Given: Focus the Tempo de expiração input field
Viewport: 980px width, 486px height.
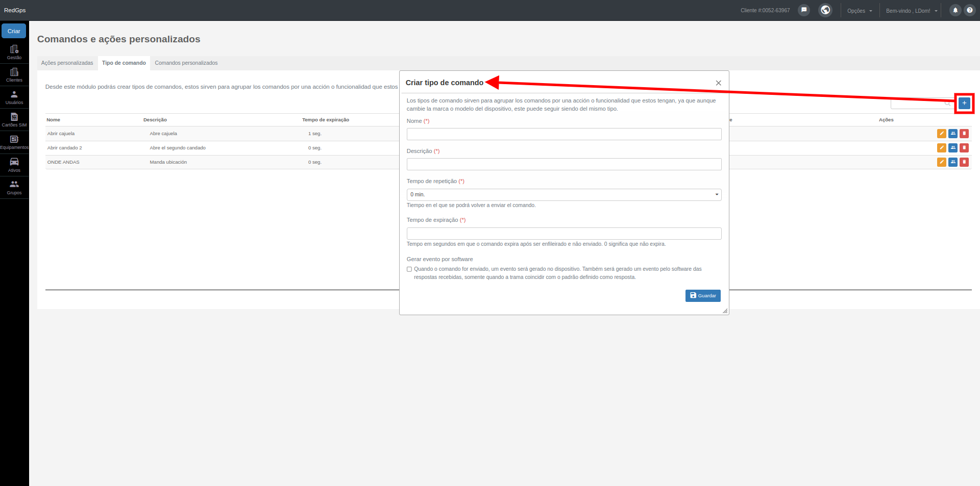Looking at the screenshot, I should point(564,234).
